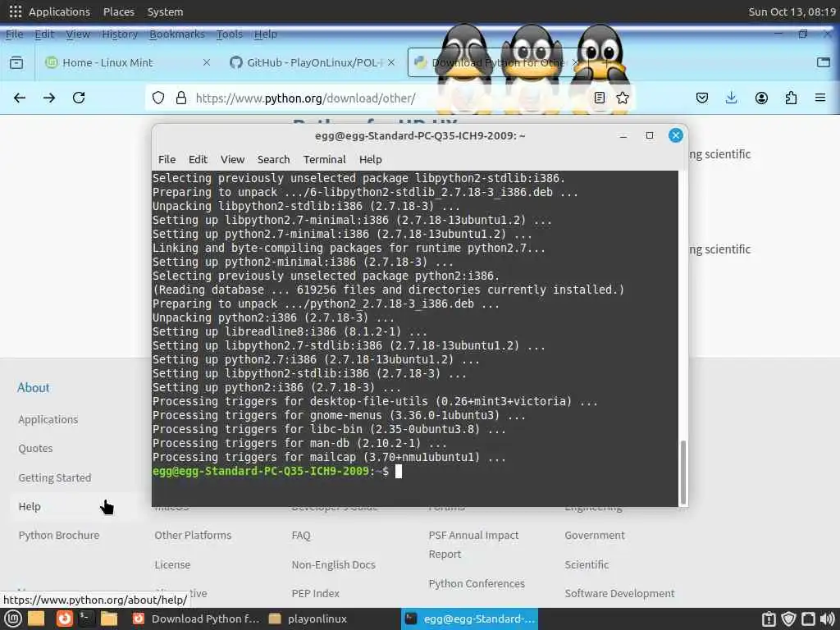Open the System menu in top panel
This screenshot has height=630, width=840.
pos(165,11)
